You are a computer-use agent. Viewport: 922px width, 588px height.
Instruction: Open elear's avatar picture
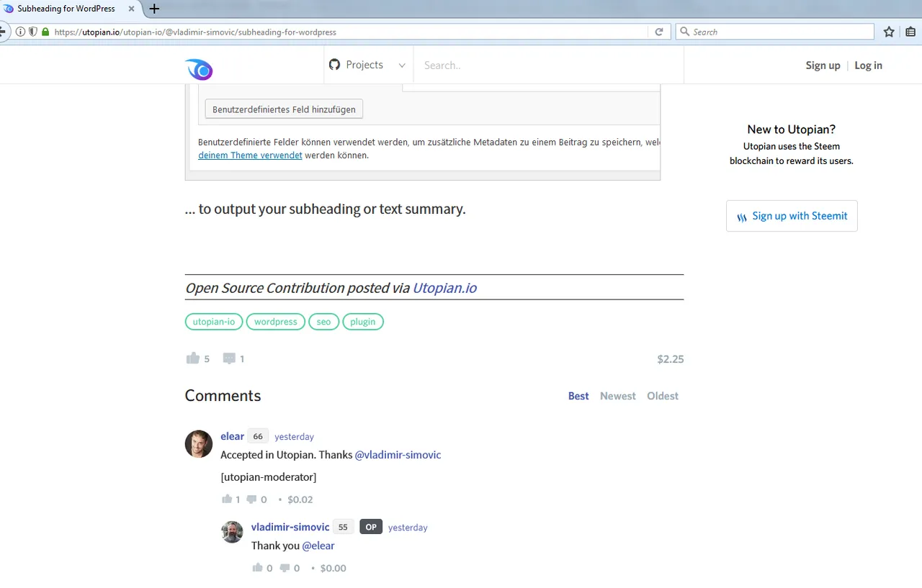pyautogui.click(x=199, y=444)
